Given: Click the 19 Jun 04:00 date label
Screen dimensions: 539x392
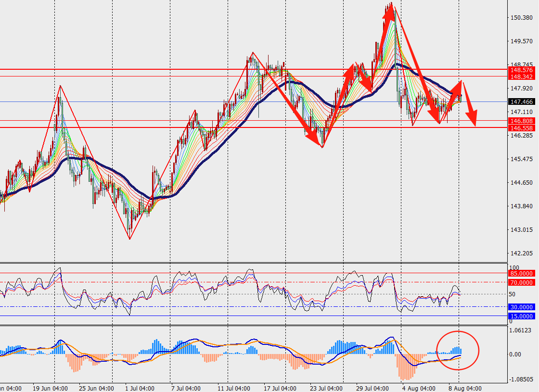Looking at the screenshot, I should click(50, 389).
